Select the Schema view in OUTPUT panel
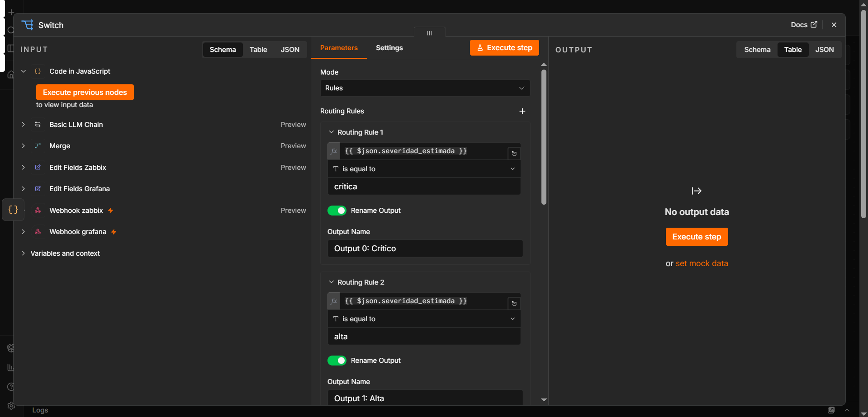 click(757, 50)
